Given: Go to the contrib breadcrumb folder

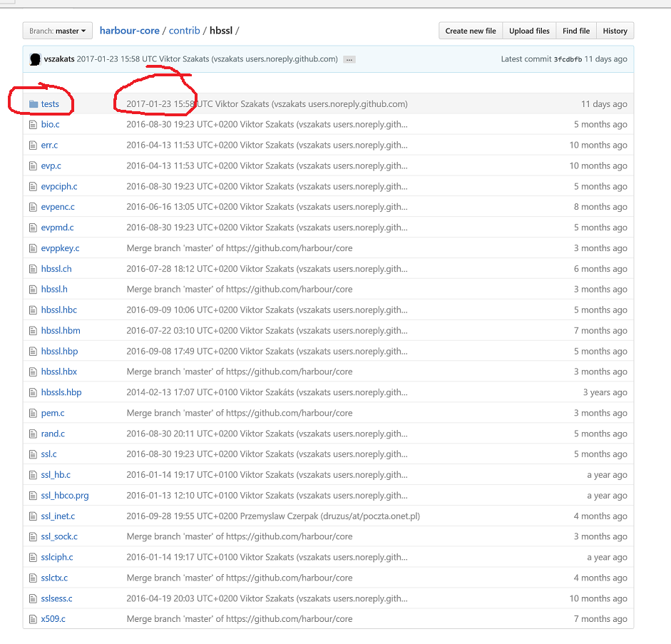Looking at the screenshot, I should [184, 31].
